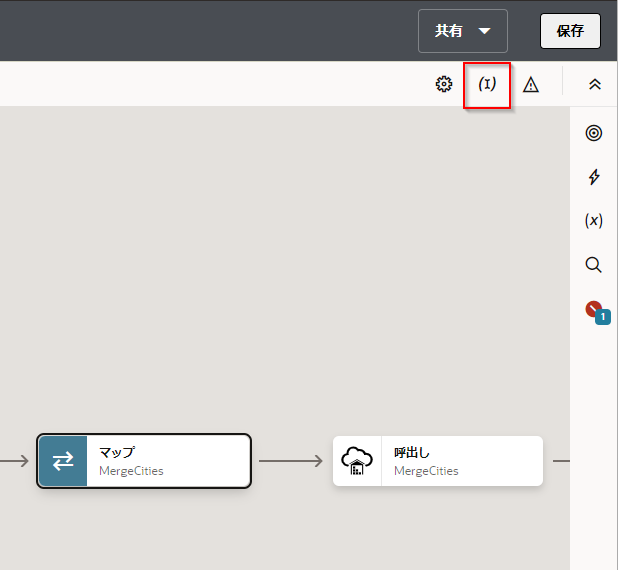Click the connector line after 呼出し node
Screen dimensions: 618x570
point(560,461)
